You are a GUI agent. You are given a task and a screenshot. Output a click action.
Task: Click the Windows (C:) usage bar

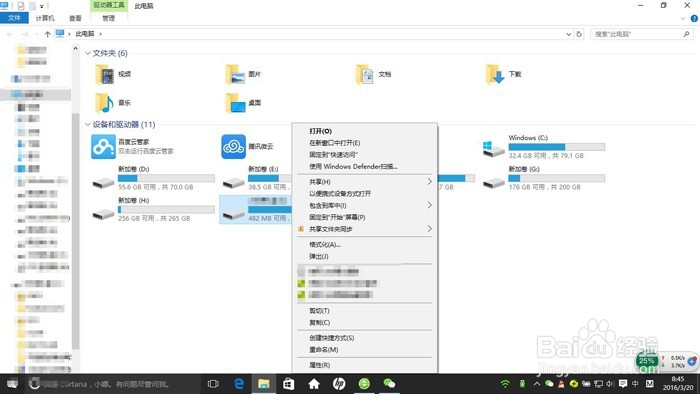coord(557,147)
